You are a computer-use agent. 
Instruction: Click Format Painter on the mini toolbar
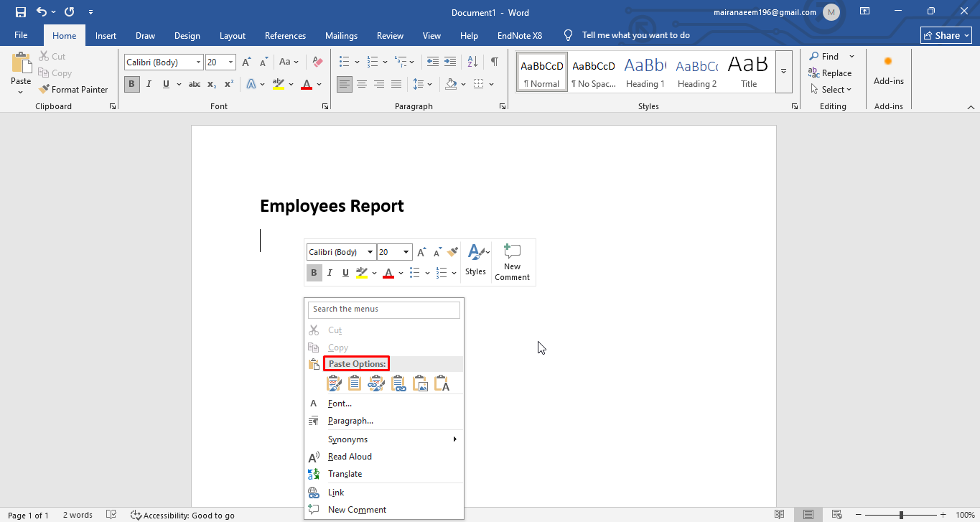click(452, 252)
